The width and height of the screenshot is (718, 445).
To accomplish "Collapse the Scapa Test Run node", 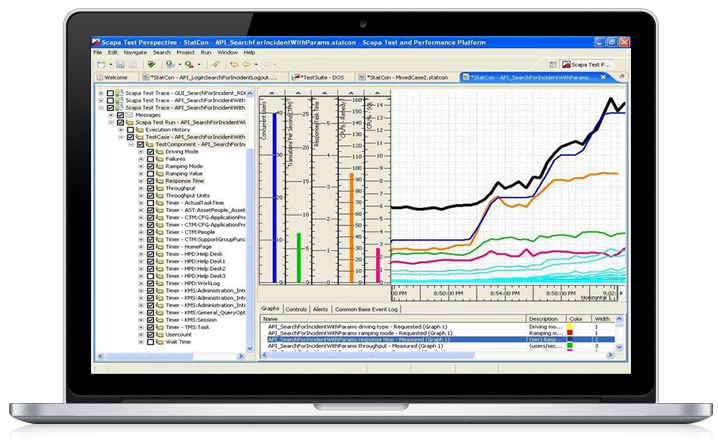I will click(x=111, y=122).
